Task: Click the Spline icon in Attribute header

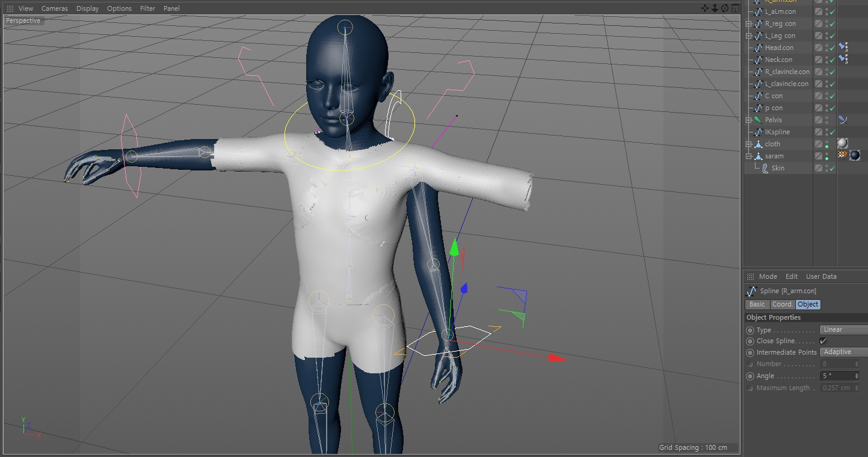Action: (751, 291)
